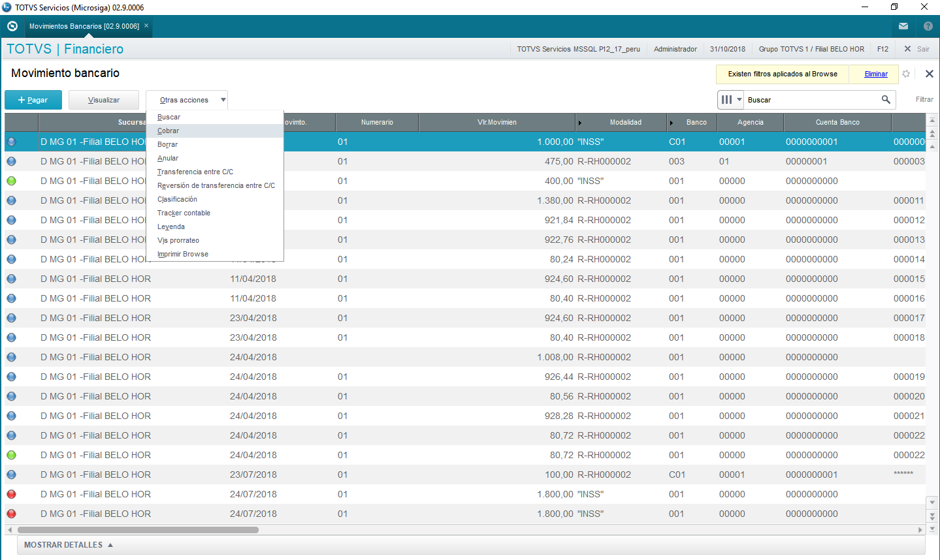Select Clasificación from the menu
This screenshot has width=940, height=560.
[x=215, y=199]
